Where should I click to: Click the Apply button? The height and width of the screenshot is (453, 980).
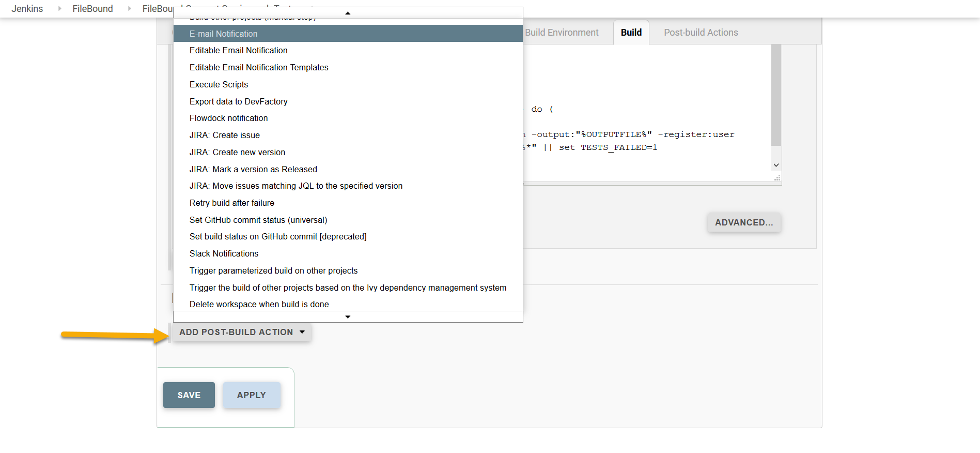(252, 395)
